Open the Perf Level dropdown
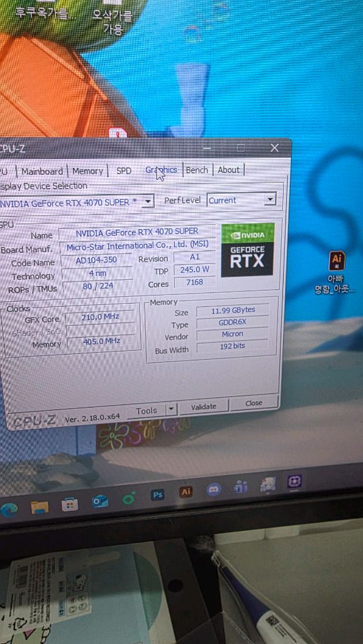Viewport: 363px width, 644px height. [241, 200]
